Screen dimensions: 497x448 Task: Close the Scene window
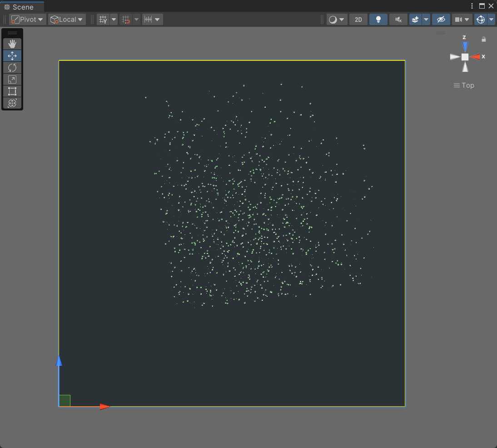491,6
